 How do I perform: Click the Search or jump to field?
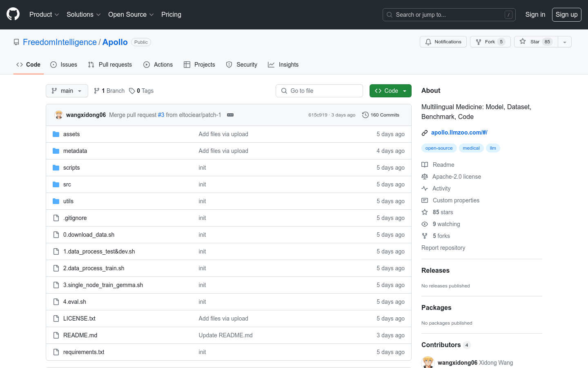coord(449,15)
